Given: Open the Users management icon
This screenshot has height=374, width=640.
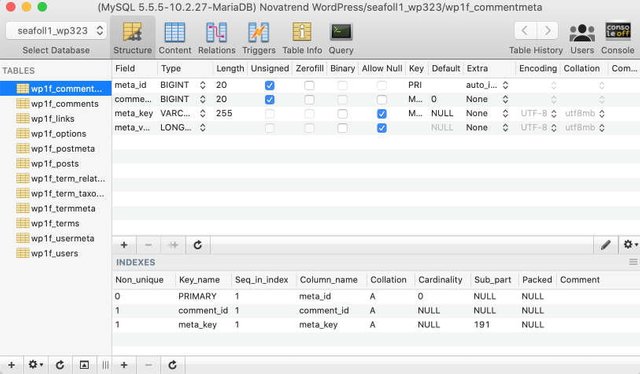Looking at the screenshot, I should (582, 38).
